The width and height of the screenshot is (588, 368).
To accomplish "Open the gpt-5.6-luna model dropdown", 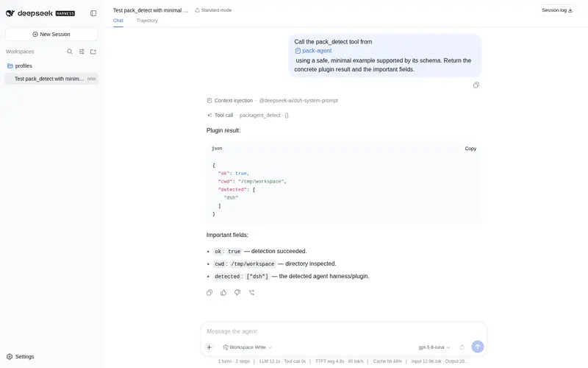I will (434, 347).
